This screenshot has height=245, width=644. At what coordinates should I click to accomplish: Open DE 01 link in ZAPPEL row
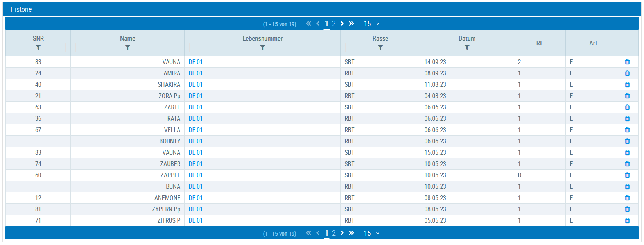[196, 175]
